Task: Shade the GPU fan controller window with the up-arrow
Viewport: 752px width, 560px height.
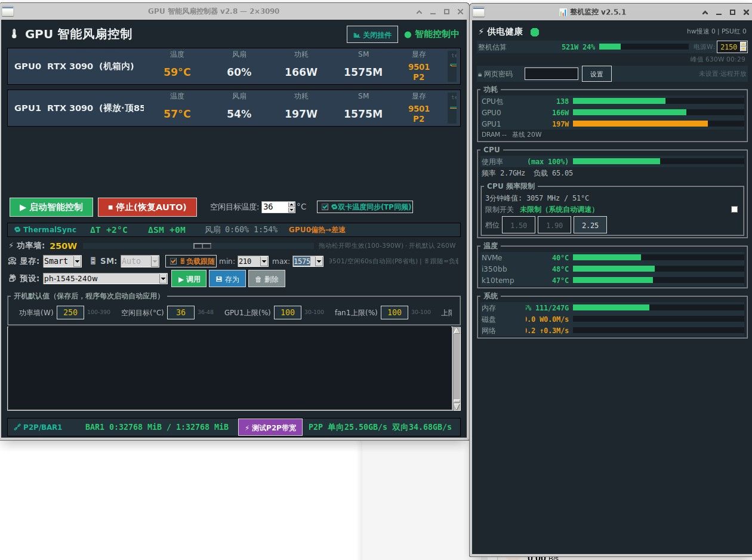Action: [418, 11]
